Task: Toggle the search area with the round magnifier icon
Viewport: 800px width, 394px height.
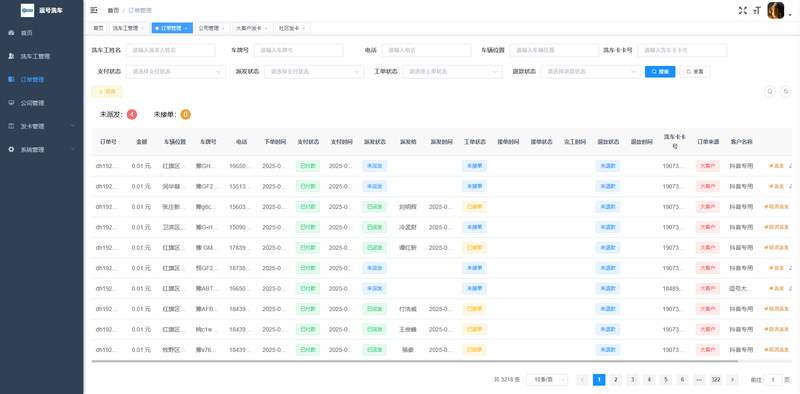Action: (x=770, y=92)
